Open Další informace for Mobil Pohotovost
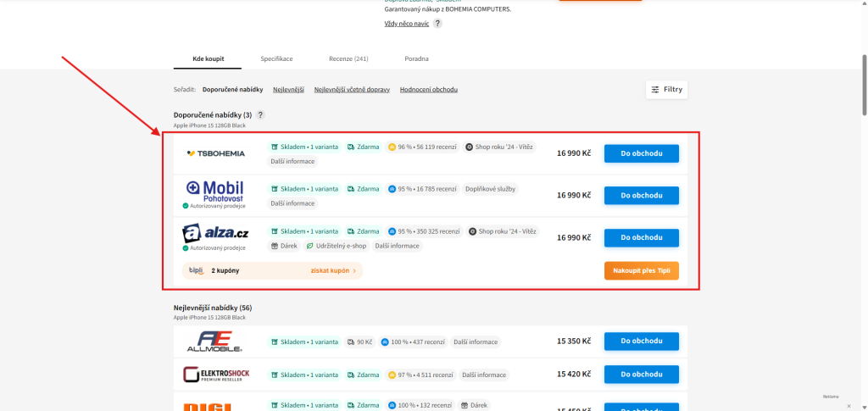The image size is (868, 411). click(x=292, y=203)
